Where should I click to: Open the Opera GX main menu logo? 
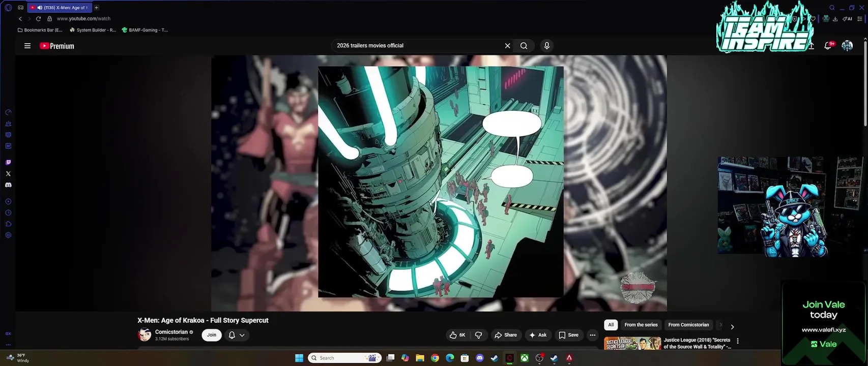point(8,8)
